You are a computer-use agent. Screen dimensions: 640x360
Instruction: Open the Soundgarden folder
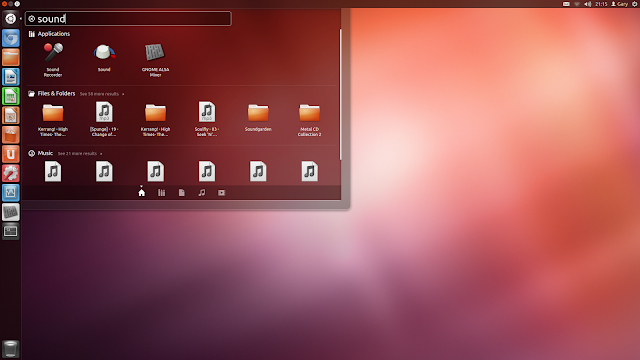(258, 118)
